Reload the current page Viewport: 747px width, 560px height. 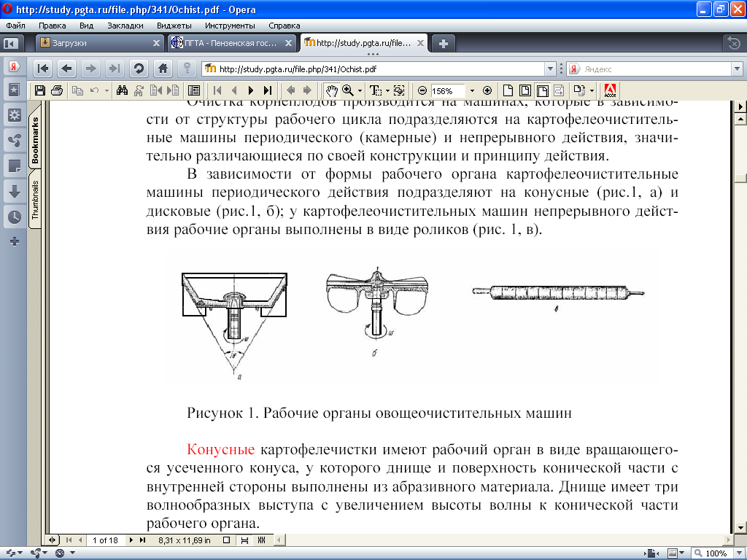coord(138,69)
